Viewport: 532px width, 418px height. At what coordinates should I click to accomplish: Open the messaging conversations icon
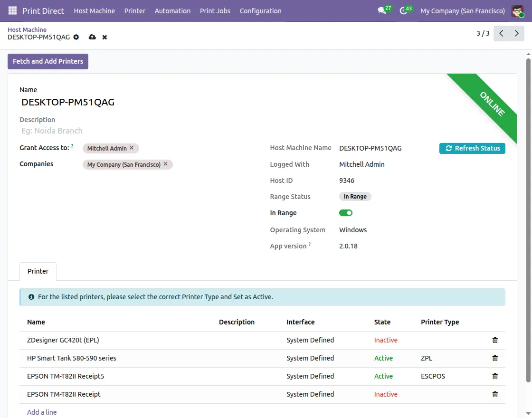(381, 10)
